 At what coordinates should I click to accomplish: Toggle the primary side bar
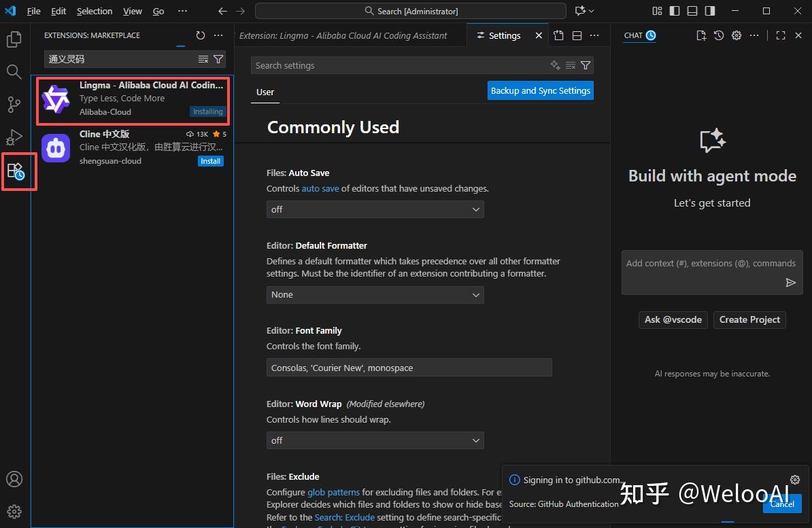674,11
